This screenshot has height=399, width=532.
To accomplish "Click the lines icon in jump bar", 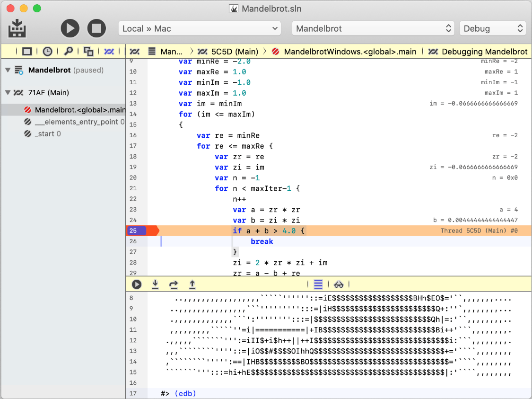I will 152,52.
